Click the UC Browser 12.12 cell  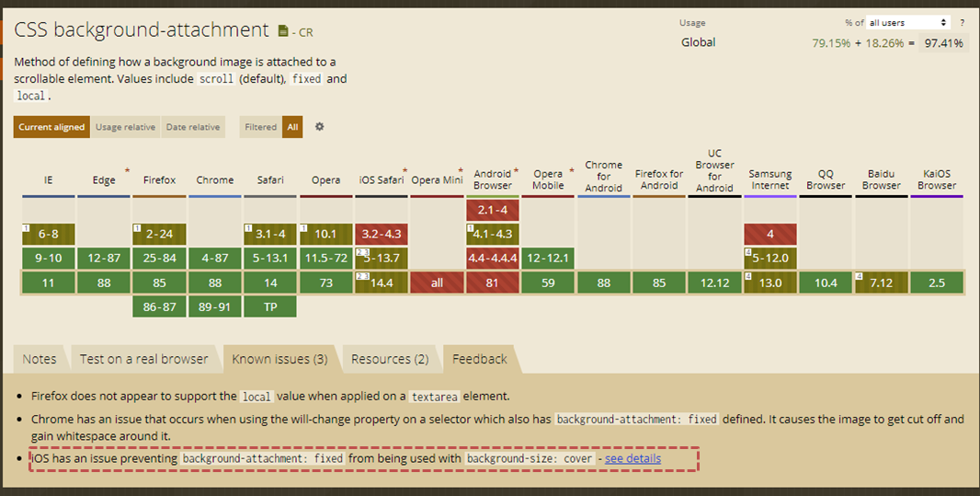(x=715, y=283)
